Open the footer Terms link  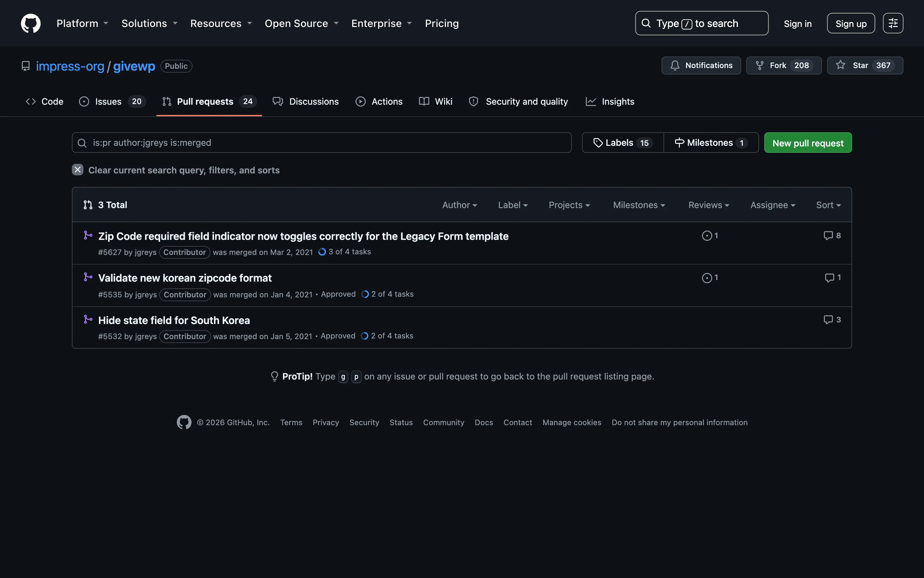[291, 422]
